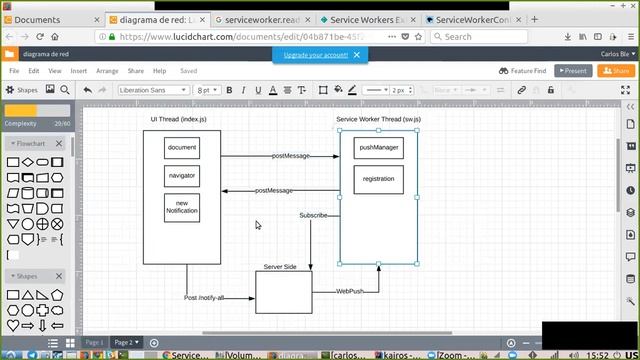Open the Share menu
The width and height of the screenshot is (640, 360).
click(x=136, y=71)
